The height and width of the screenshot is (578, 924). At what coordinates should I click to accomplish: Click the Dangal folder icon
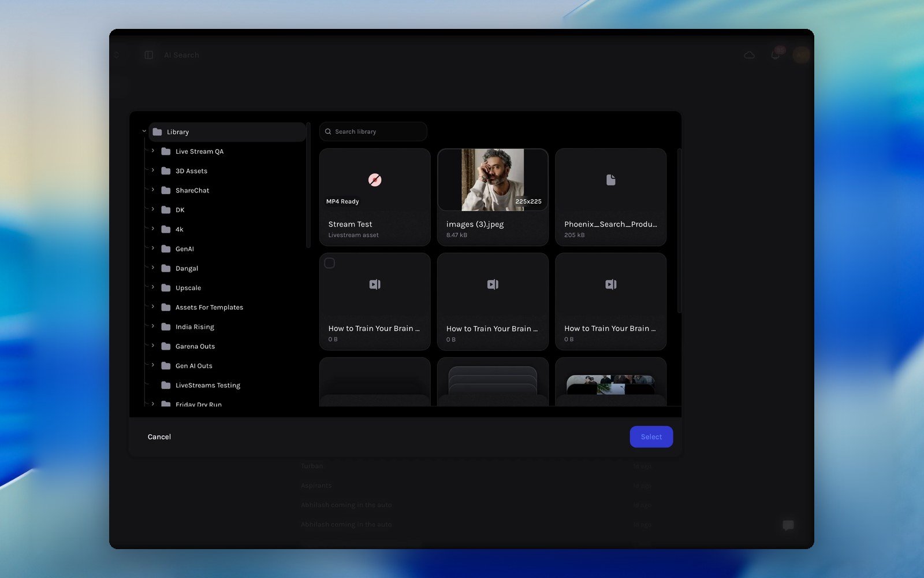[x=166, y=268]
